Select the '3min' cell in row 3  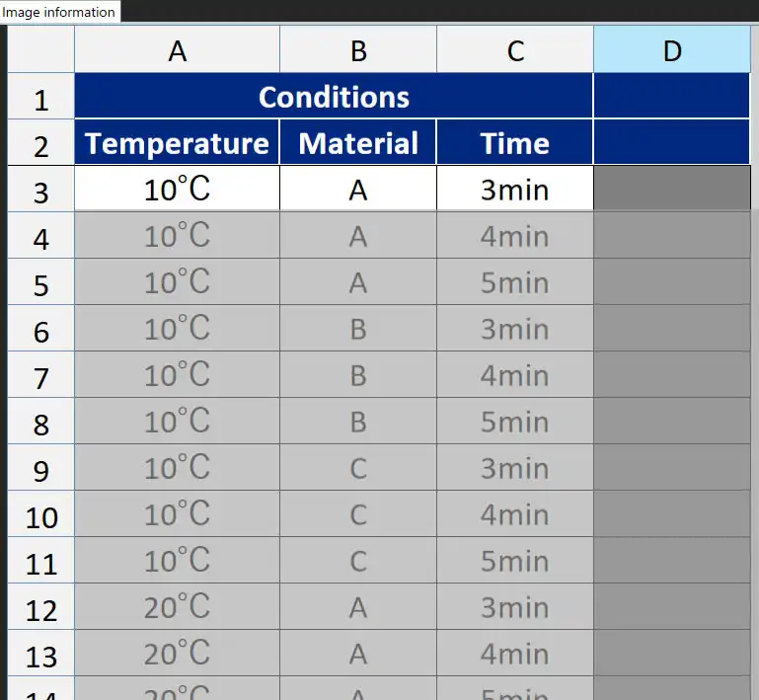(x=515, y=190)
